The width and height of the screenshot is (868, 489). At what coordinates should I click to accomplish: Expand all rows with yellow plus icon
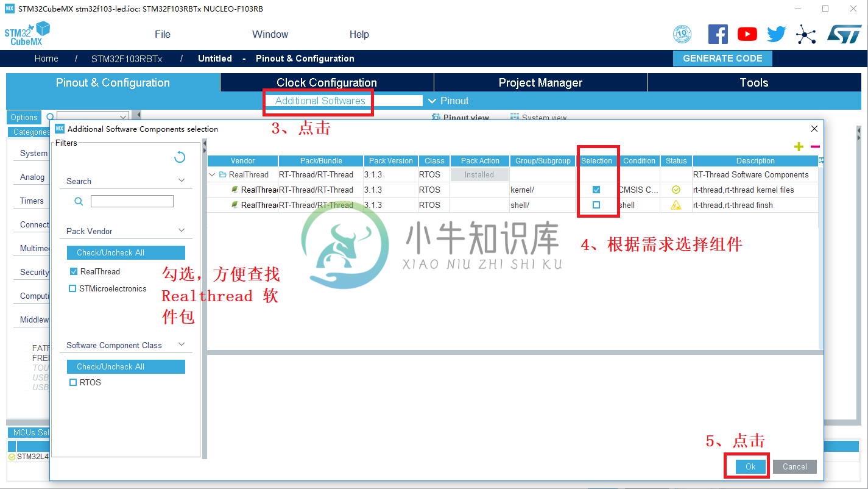pyautogui.click(x=799, y=147)
